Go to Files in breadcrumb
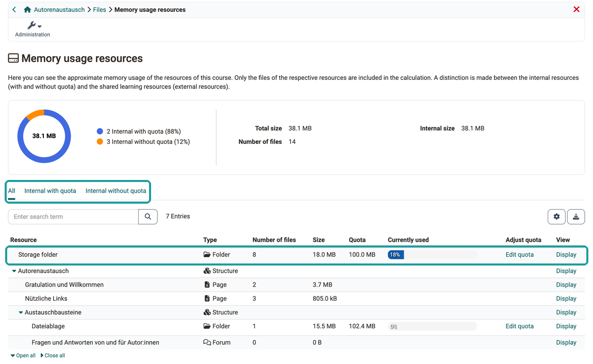 [100, 9]
